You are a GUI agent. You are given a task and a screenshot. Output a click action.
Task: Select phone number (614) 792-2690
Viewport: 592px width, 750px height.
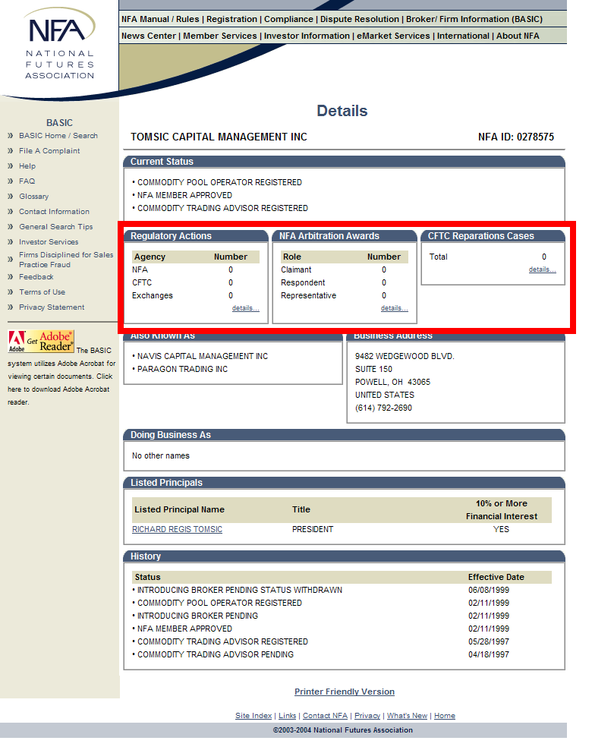pyautogui.click(x=384, y=408)
